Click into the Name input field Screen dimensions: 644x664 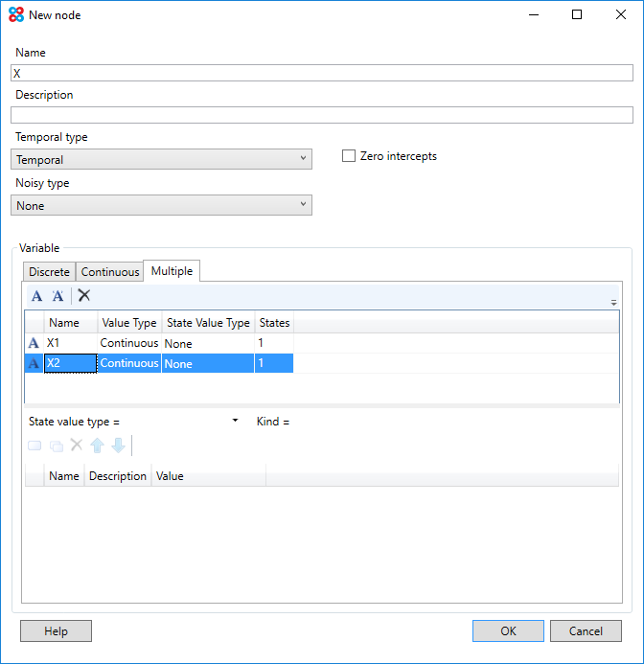tap(322, 73)
